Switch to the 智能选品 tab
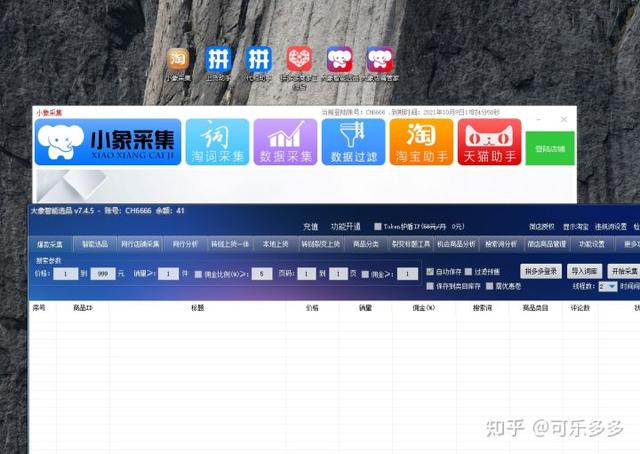 [x=95, y=244]
